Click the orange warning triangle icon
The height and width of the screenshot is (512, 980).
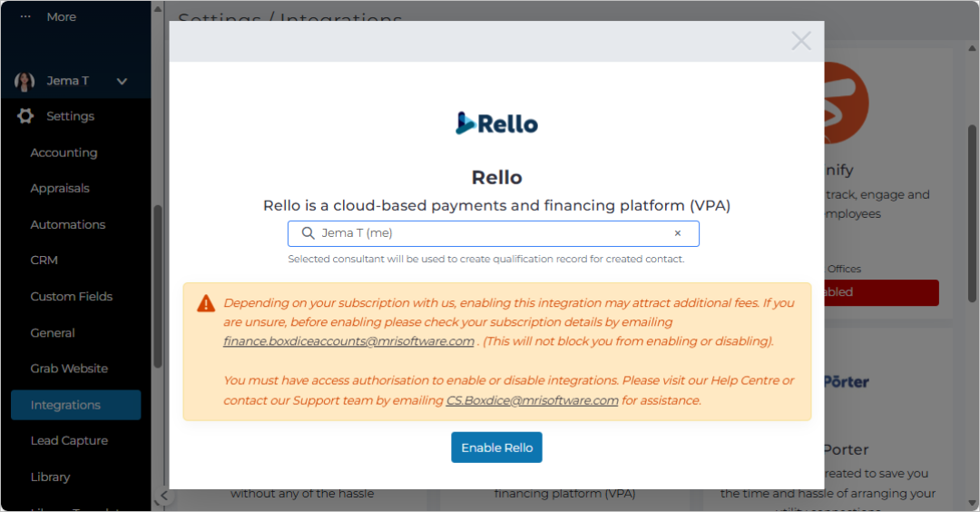pyautogui.click(x=206, y=303)
